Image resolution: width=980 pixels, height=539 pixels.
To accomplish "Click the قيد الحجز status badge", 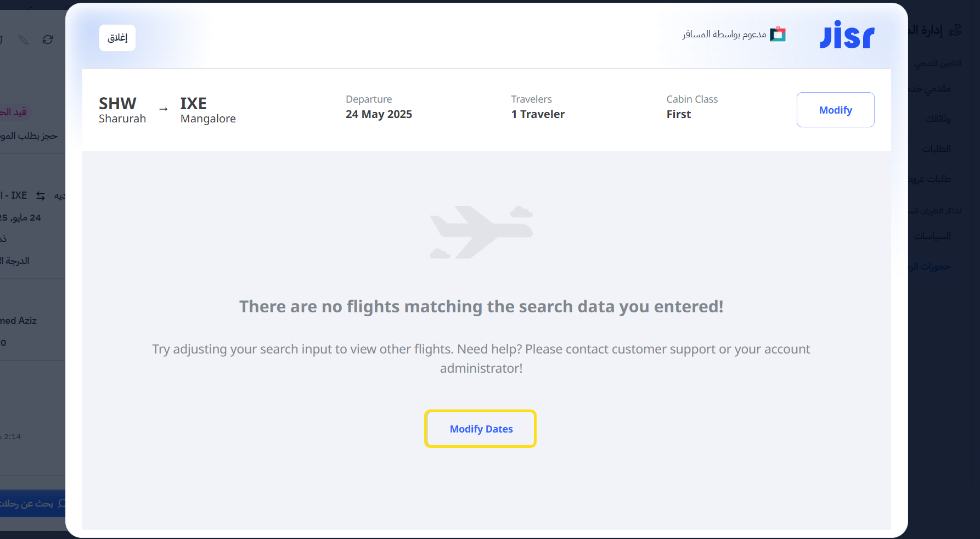I will click(12, 111).
